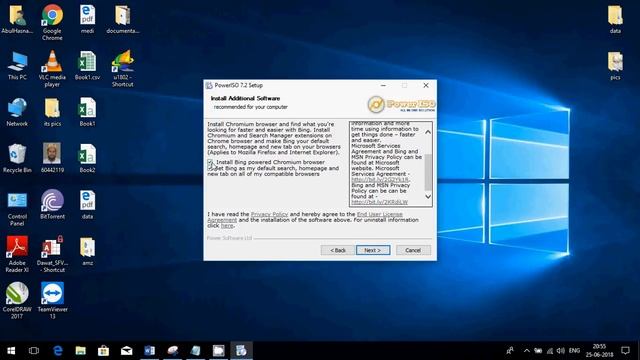Select the data folder at top right

click(x=615, y=19)
